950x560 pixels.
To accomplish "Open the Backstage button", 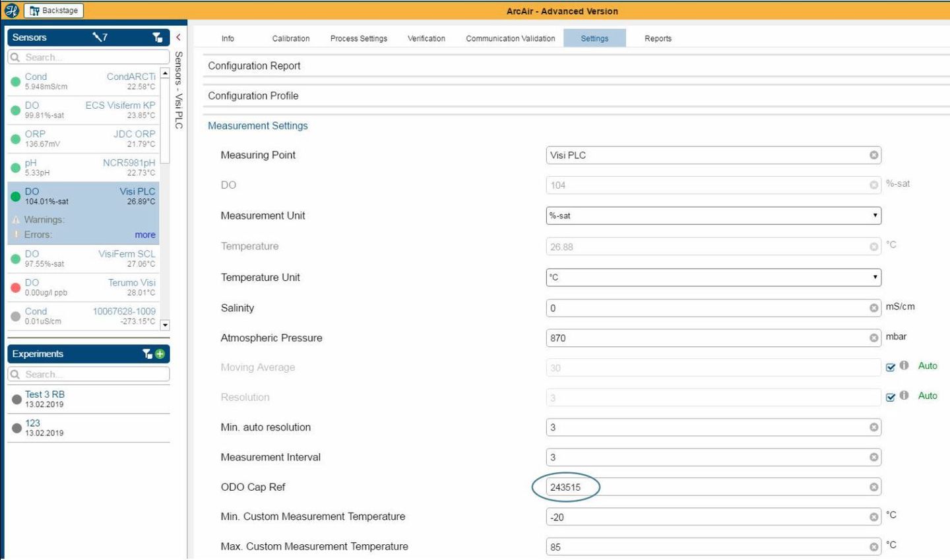I will click(54, 11).
